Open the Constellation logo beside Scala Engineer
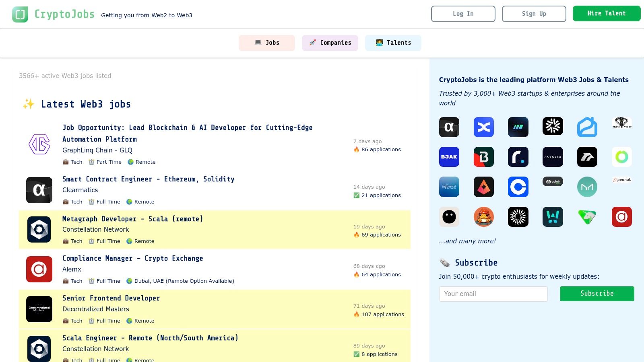The width and height of the screenshot is (644, 362). [x=39, y=349]
